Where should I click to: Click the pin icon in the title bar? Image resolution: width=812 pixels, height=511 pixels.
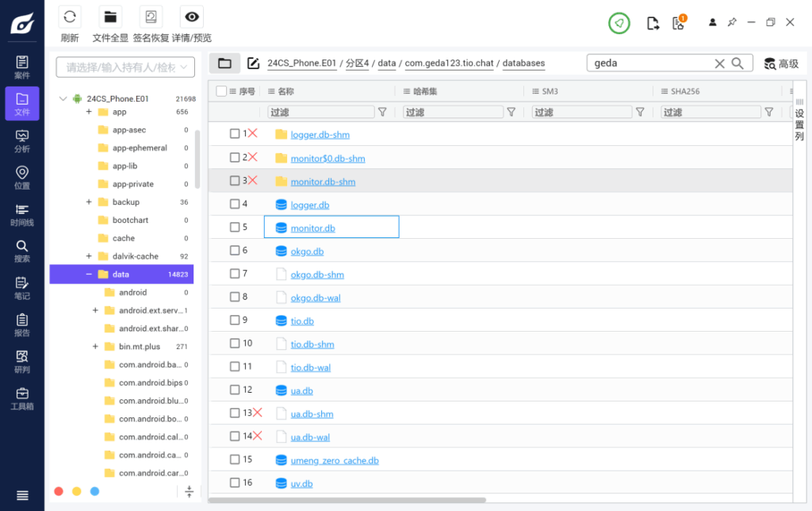[x=731, y=21]
